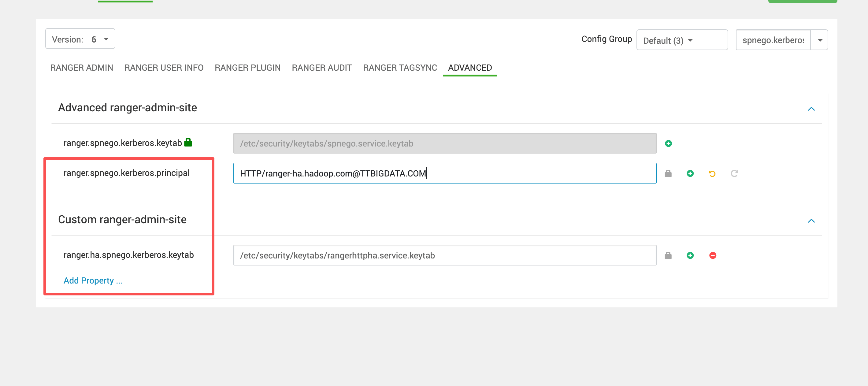Open Config Group Default (3) dropdown
Screen dimensions: 868x386
tap(682, 40)
